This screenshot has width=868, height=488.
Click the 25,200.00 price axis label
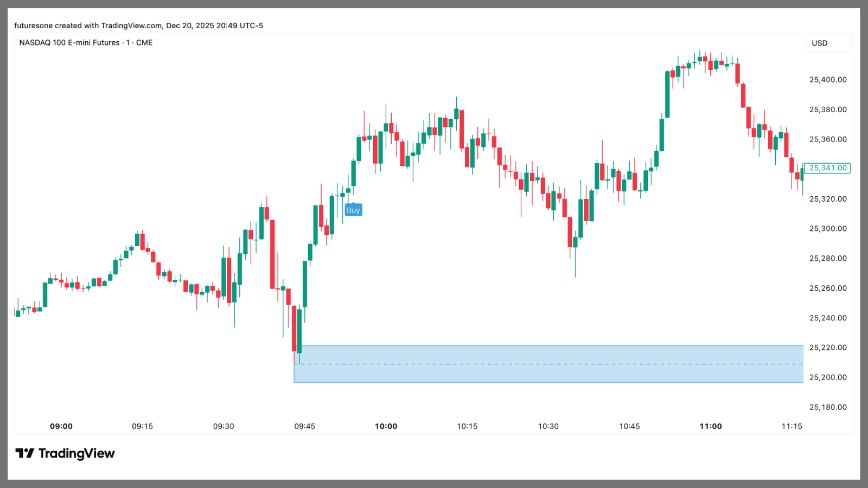click(828, 377)
